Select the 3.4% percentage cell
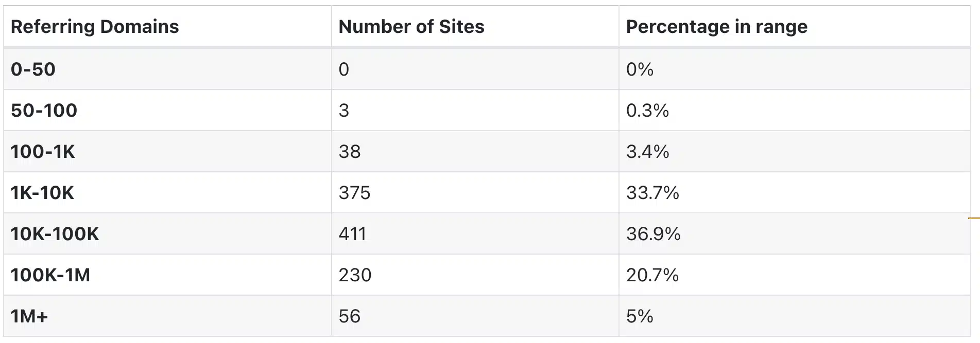 pyautogui.click(x=647, y=152)
